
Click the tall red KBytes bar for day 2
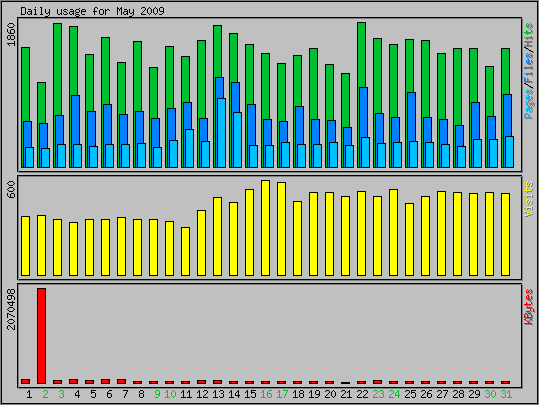pyautogui.click(x=41, y=336)
